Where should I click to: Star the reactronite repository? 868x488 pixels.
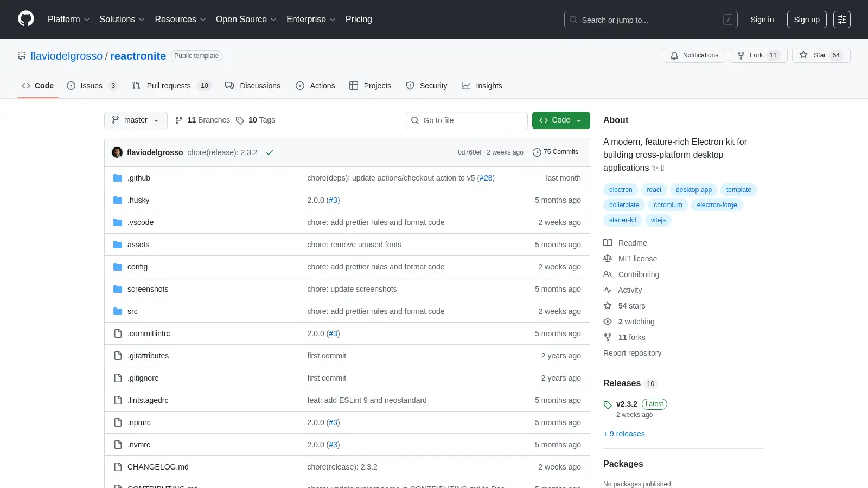[821, 55]
